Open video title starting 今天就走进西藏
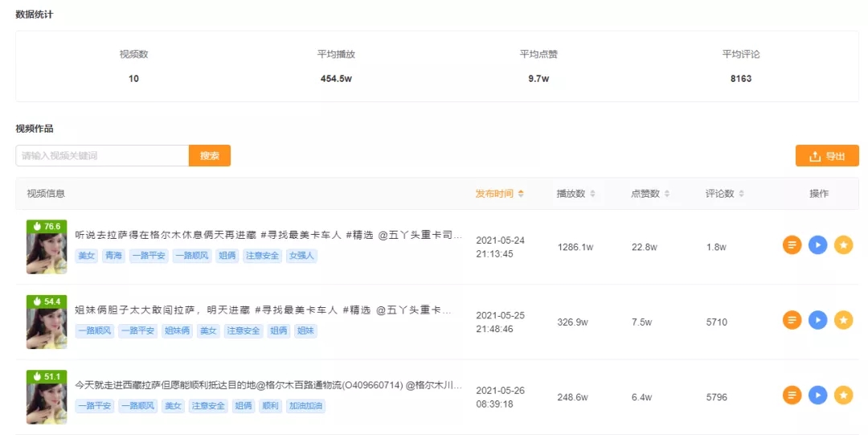 tap(268, 385)
